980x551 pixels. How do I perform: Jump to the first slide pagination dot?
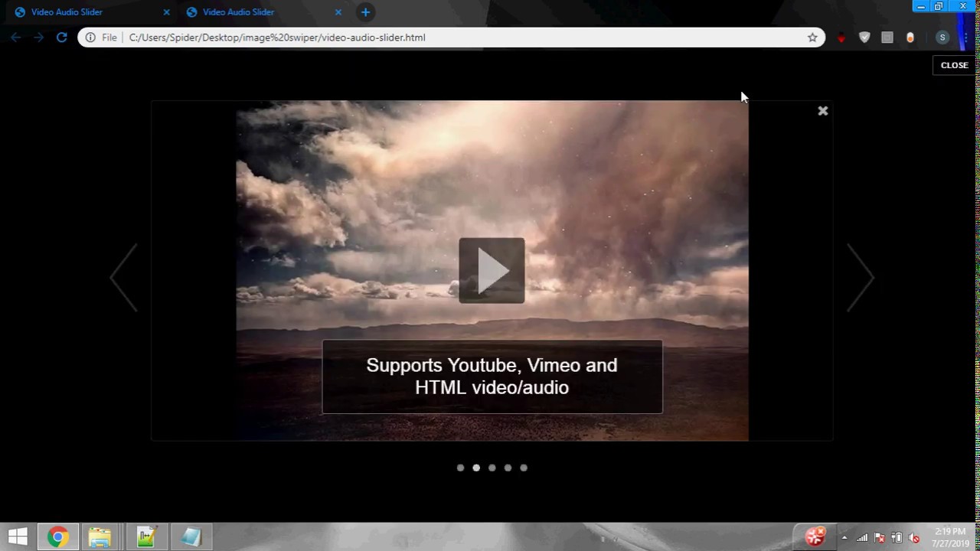click(460, 468)
